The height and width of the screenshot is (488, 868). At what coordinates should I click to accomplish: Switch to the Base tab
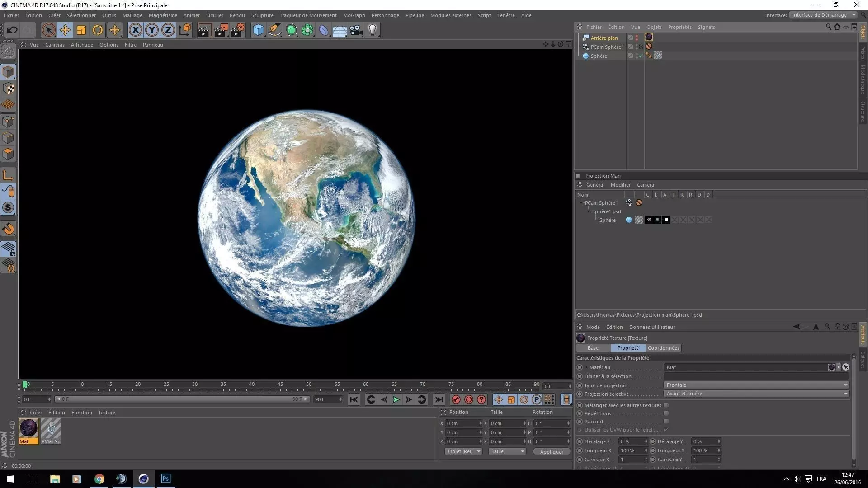pyautogui.click(x=593, y=348)
